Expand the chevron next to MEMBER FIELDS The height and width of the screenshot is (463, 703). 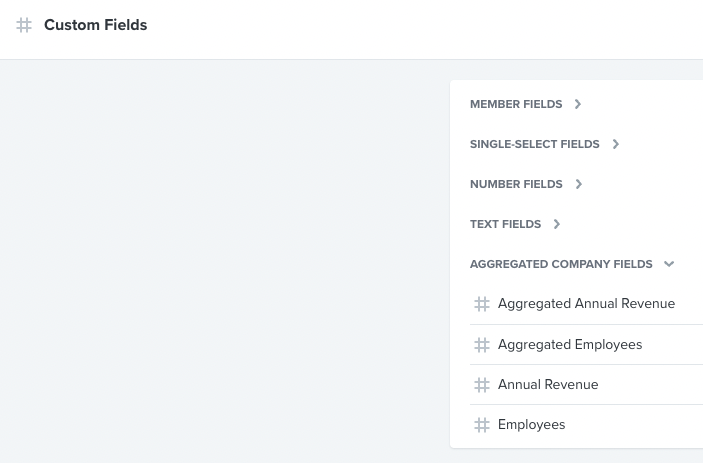[x=578, y=104]
